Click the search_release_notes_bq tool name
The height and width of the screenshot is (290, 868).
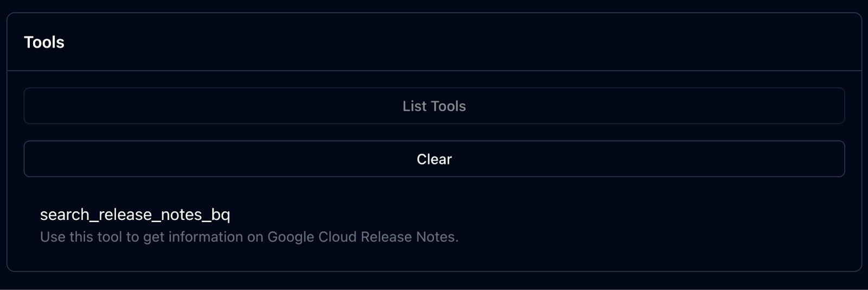click(x=135, y=215)
